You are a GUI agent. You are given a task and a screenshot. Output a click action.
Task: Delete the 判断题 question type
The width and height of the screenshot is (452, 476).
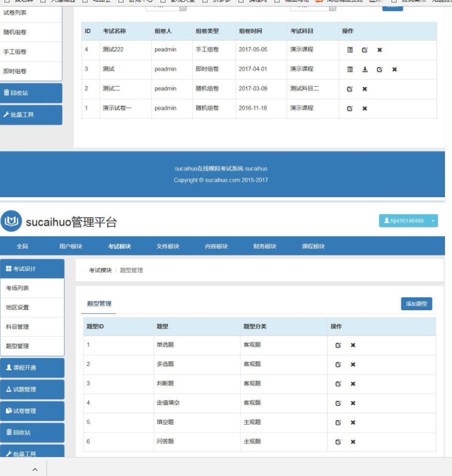(x=353, y=384)
